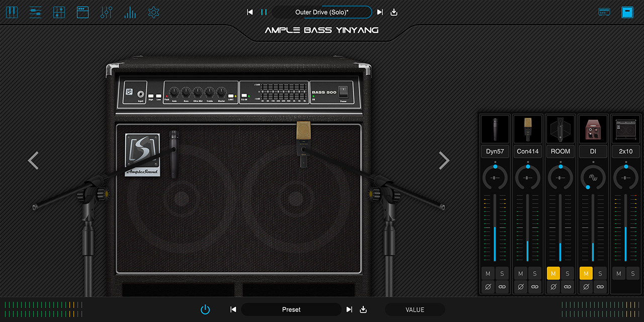Toggle the High input switch on amp
The height and width of the screenshot is (322, 644).
(151, 96)
